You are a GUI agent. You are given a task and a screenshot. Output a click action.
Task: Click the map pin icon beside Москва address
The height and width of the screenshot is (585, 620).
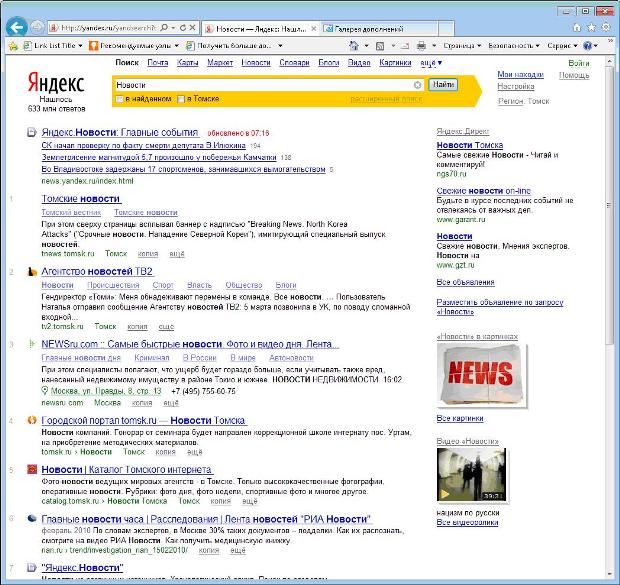click(45, 391)
